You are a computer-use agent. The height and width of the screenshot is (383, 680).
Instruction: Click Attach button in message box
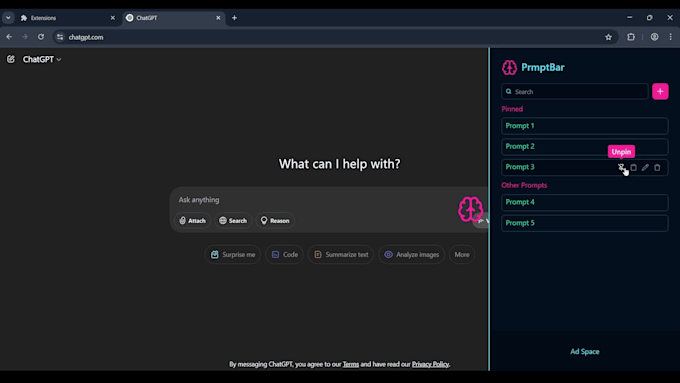(x=193, y=221)
